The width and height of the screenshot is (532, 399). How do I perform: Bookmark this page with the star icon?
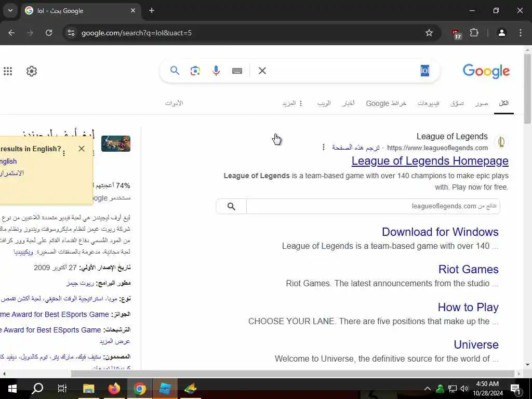[429, 33]
